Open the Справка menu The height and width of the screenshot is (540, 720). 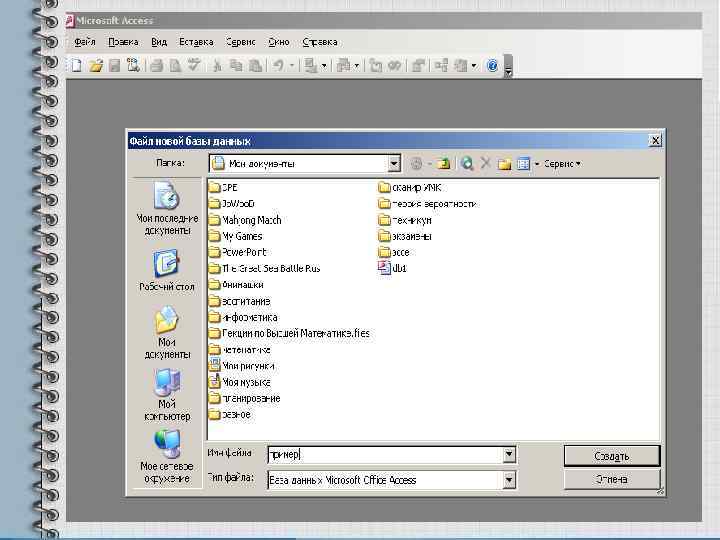(x=320, y=42)
